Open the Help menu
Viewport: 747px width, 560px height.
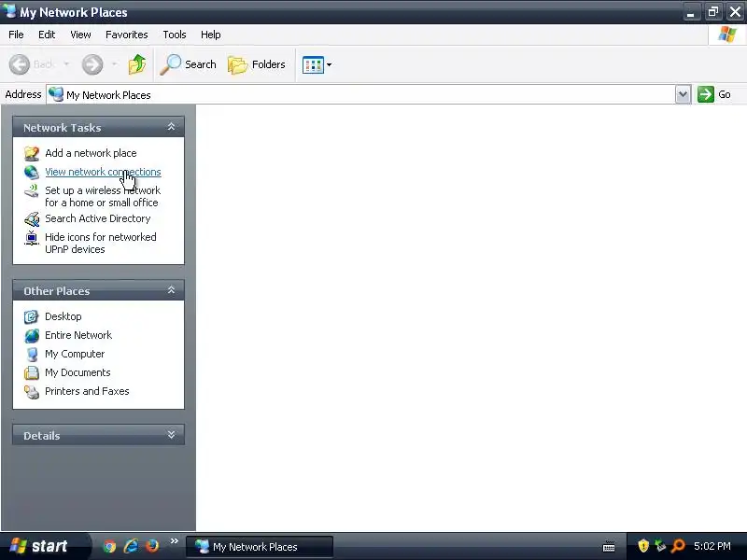pos(211,35)
